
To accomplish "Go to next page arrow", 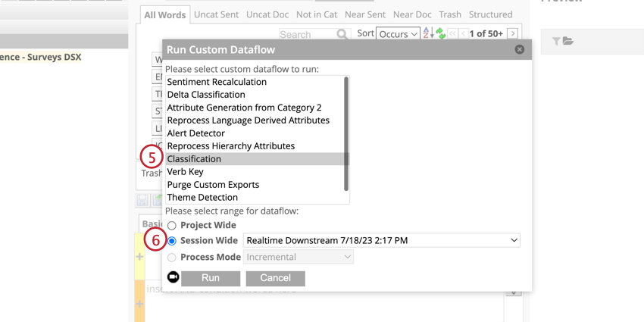I will pos(512,33).
